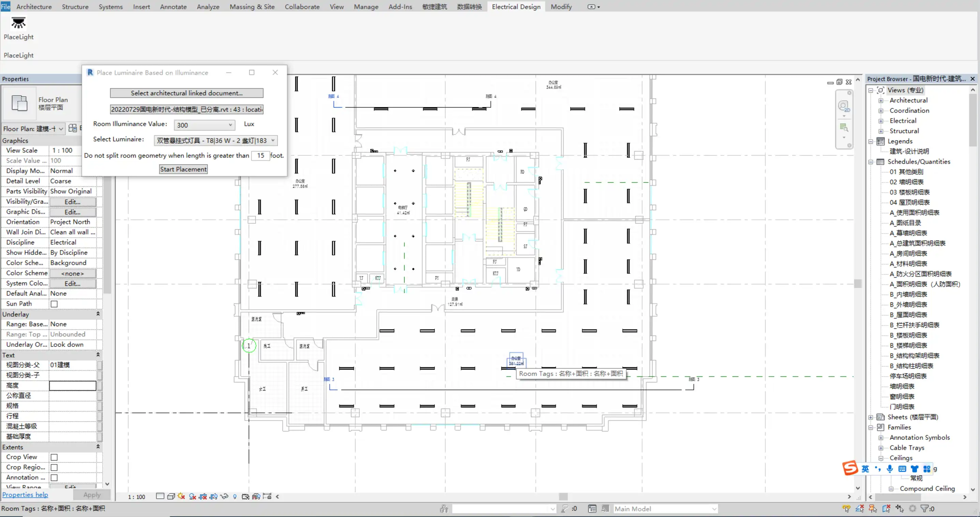Open Room Illuminance Value dropdown
Viewport: 980px width, 517px height.
(230, 125)
